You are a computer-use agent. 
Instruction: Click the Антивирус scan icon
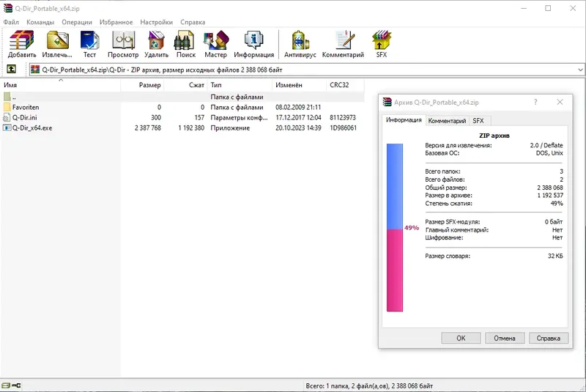[300, 44]
